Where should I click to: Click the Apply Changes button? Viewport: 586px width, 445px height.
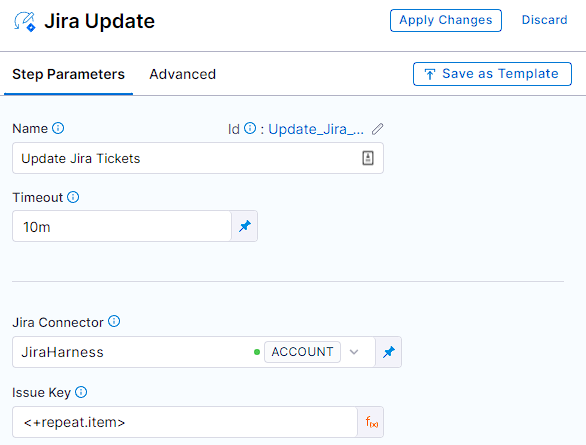coord(446,20)
